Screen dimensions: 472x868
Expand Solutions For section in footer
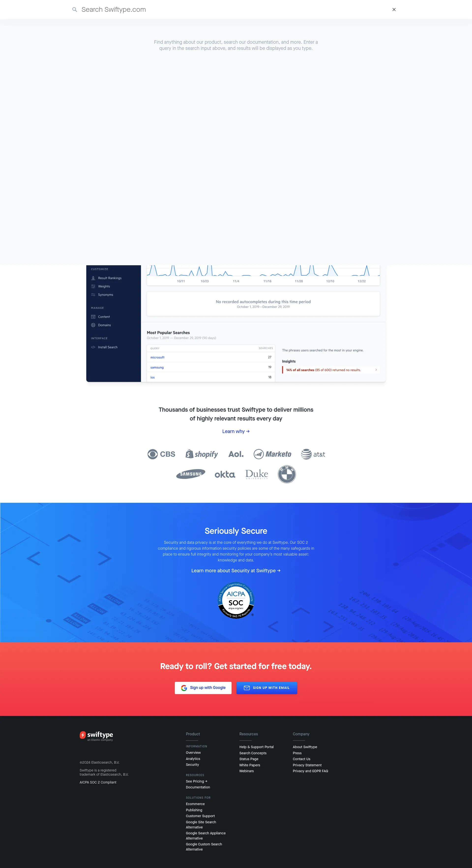click(198, 798)
